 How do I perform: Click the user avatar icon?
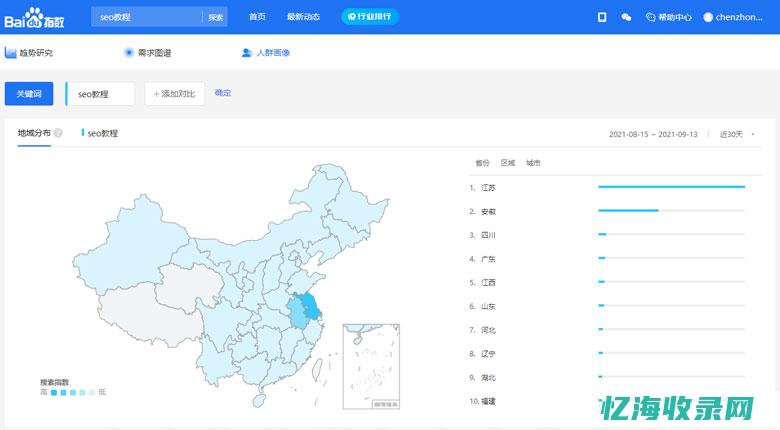coord(708,17)
